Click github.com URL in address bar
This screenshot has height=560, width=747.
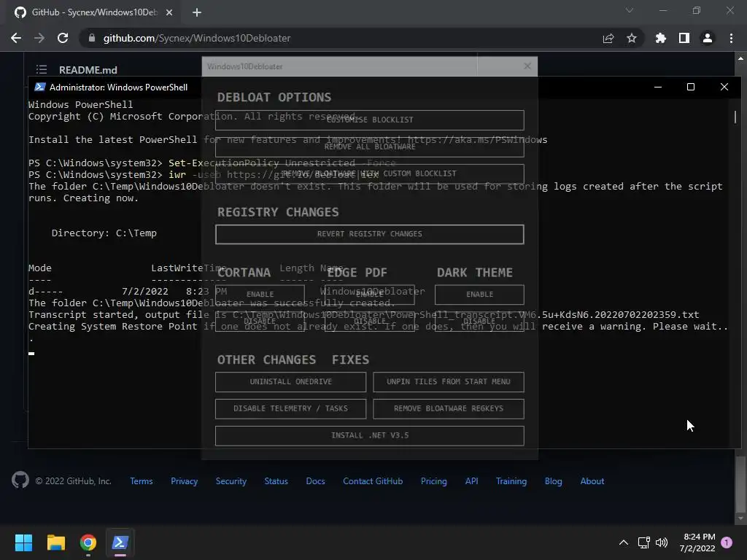[x=197, y=38]
